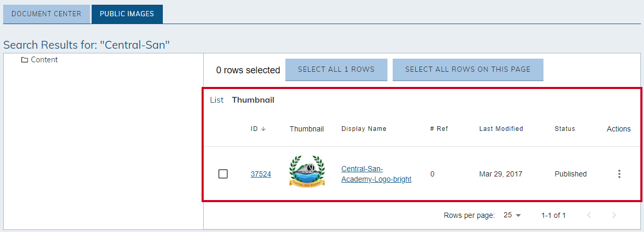Switch to the Public Images tab

point(127,14)
